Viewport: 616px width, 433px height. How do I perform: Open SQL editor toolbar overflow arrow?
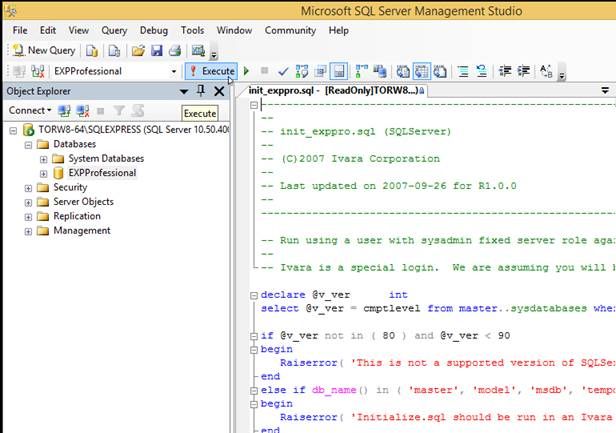[562, 73]
